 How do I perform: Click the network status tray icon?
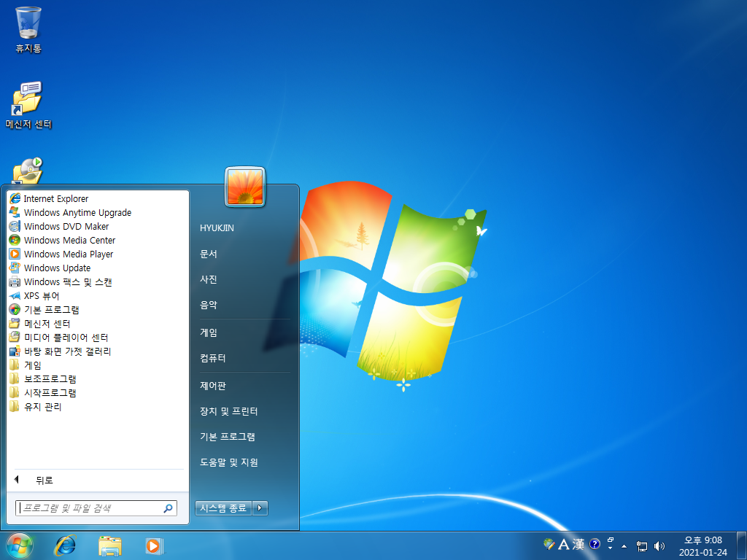tap(642, 546)
